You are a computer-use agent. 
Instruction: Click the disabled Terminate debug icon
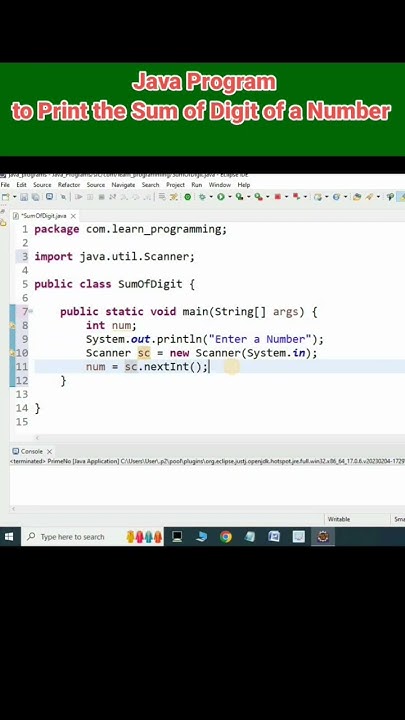101,197
